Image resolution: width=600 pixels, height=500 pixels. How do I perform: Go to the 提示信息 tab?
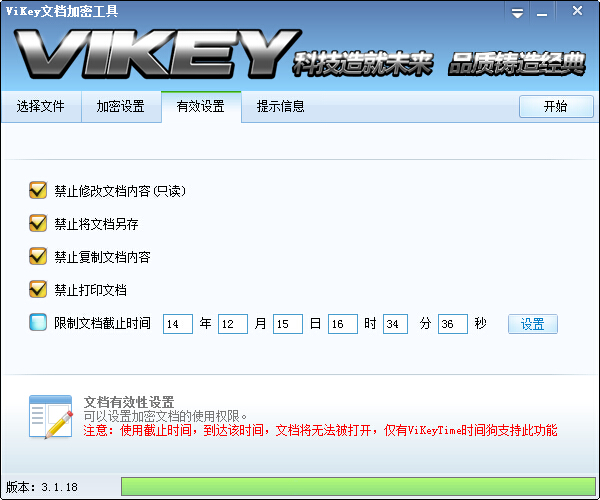pyautogui.click(x=280, y=106)
